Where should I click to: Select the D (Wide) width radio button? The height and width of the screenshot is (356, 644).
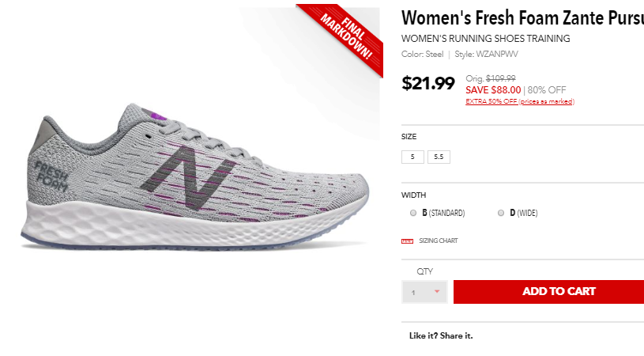point(501,213)
